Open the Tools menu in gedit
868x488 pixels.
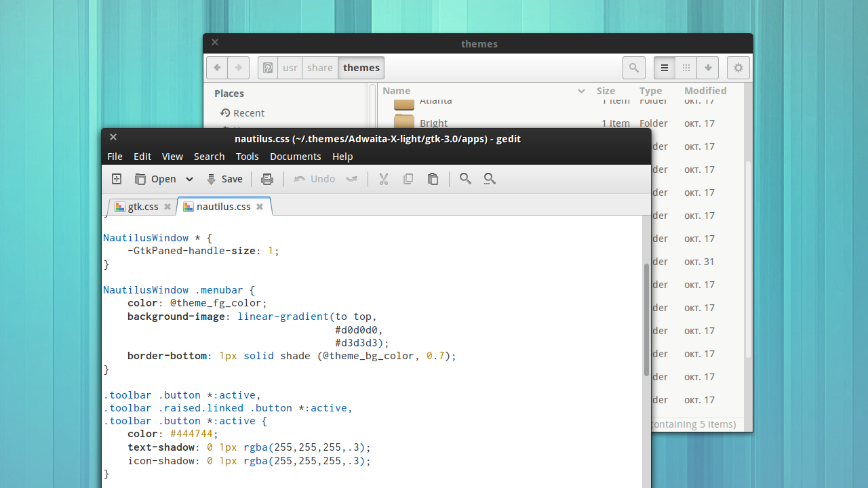tap(247, 157)
